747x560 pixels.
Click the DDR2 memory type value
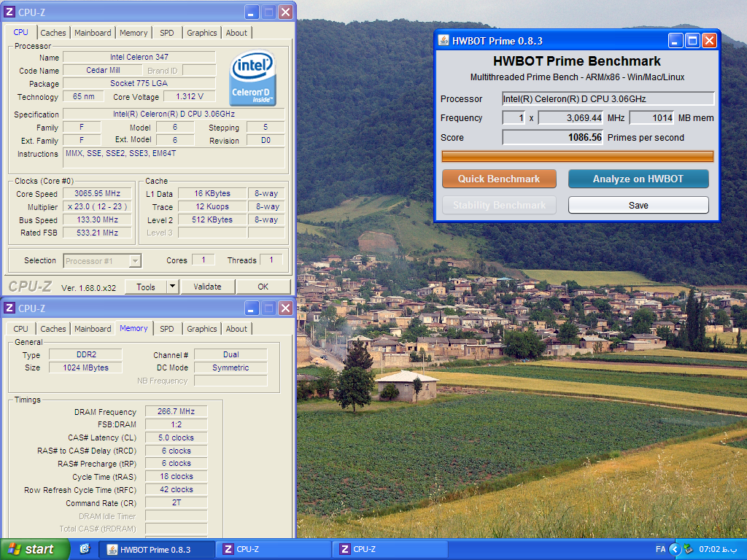pyautogui.click(x=86, y=355)
